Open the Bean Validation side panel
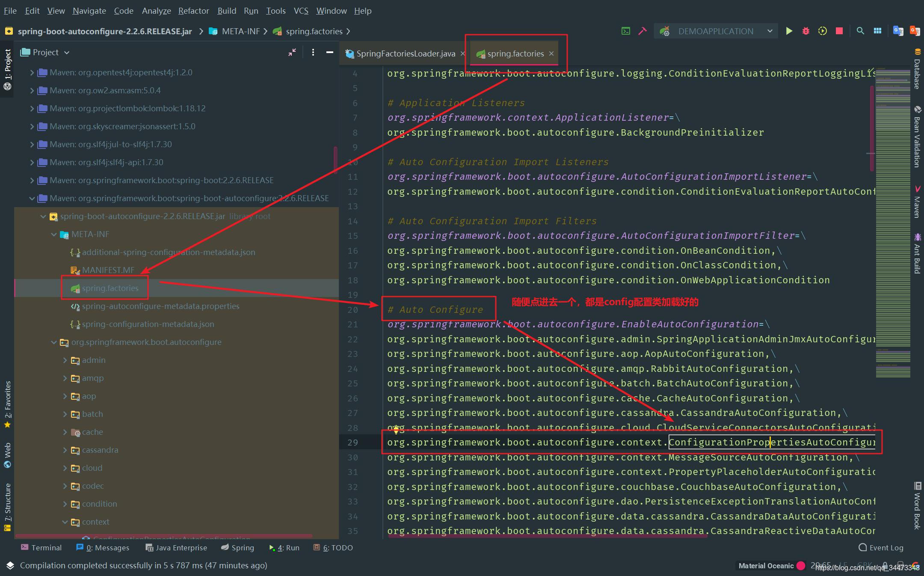This screenshot has height=576, width=924. (917, 136)
